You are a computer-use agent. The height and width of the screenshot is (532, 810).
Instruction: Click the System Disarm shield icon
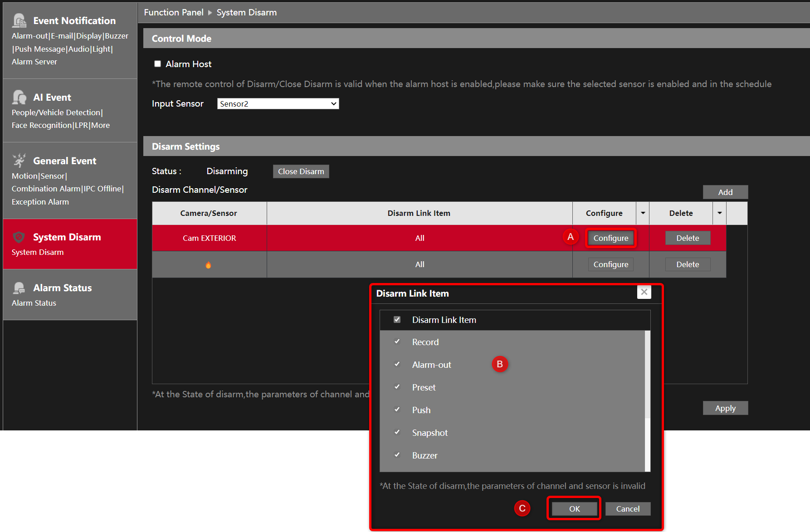pyautogui.click(x=19, y=237)
